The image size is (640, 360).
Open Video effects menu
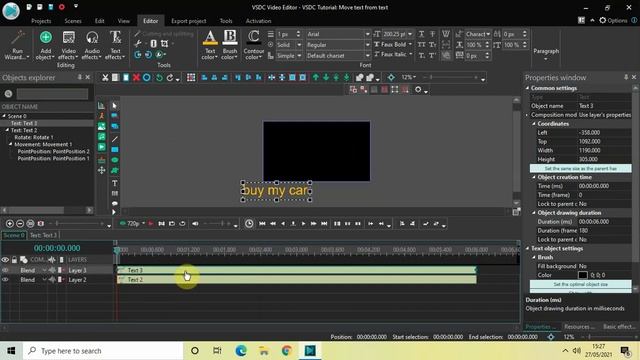pyautogui.click(x=69, y=45)
